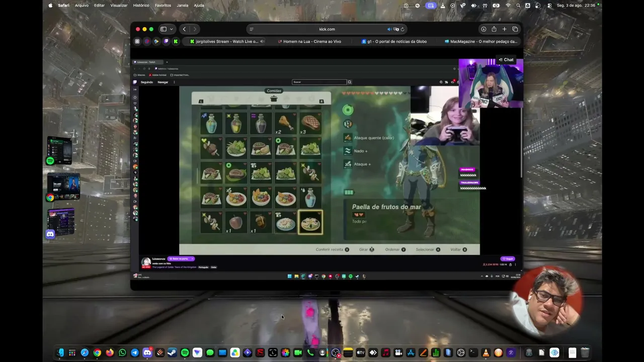Switch to the g1 Globo news tab
Image resolution: width=644 pixels, height=362 pixels.
point(394,41)
